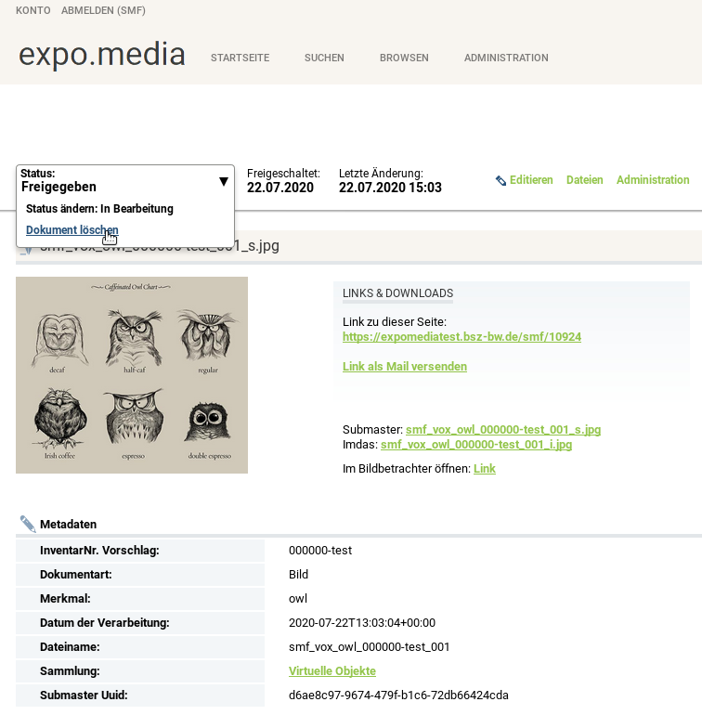Open the 'Virtuelle Objekte' collection link
Screen dimensions: 702x728
click(332, 670)
